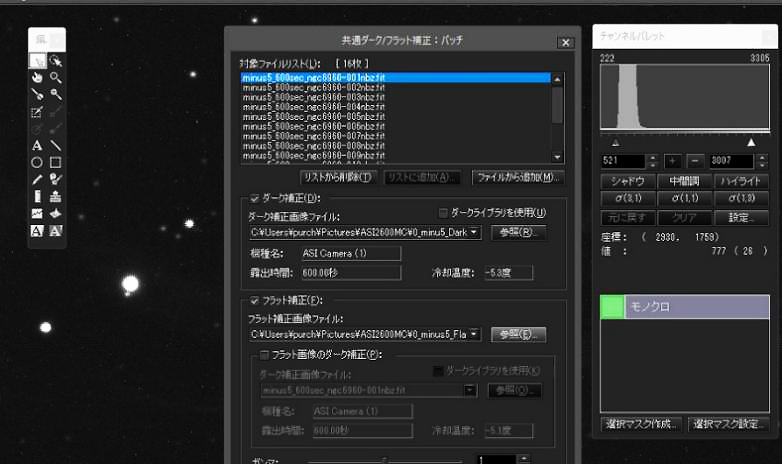782x464 pixels.
Task: Click 選択マスク設定 button
Action: [728, 425]
